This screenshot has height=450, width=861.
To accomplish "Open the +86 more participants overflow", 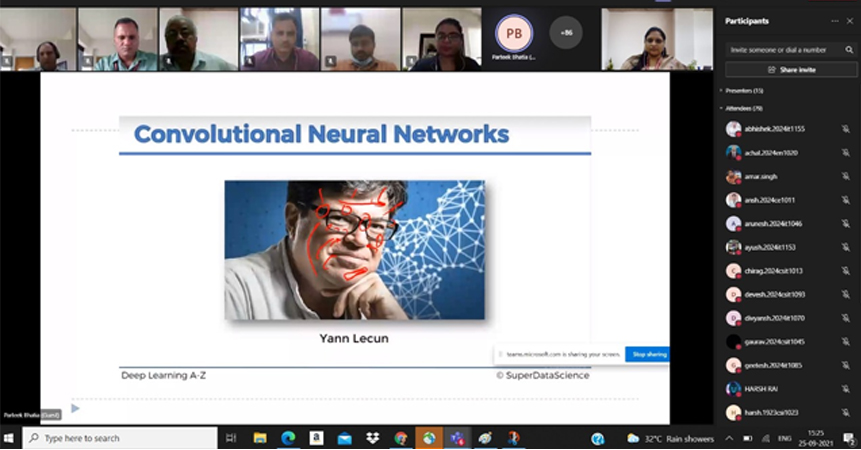I will [568, 33].
